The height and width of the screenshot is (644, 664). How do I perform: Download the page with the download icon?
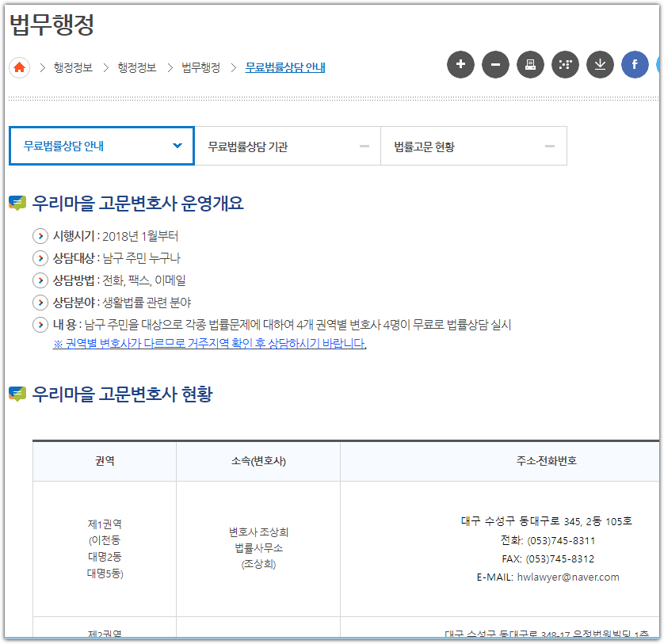600,65
